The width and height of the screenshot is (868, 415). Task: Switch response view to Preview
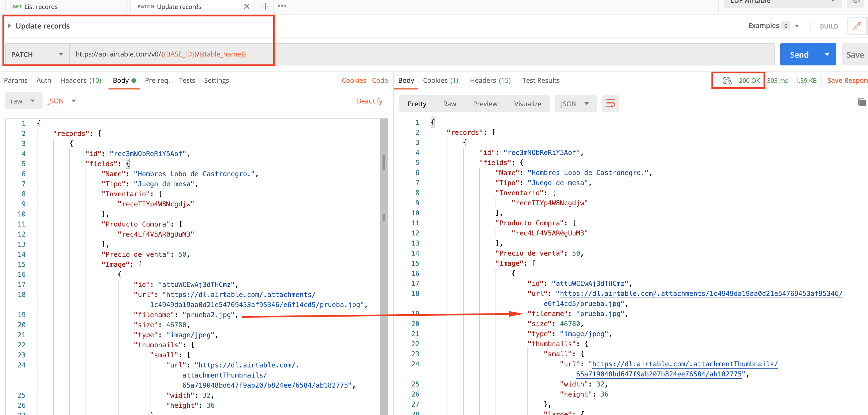coord(485,104)
